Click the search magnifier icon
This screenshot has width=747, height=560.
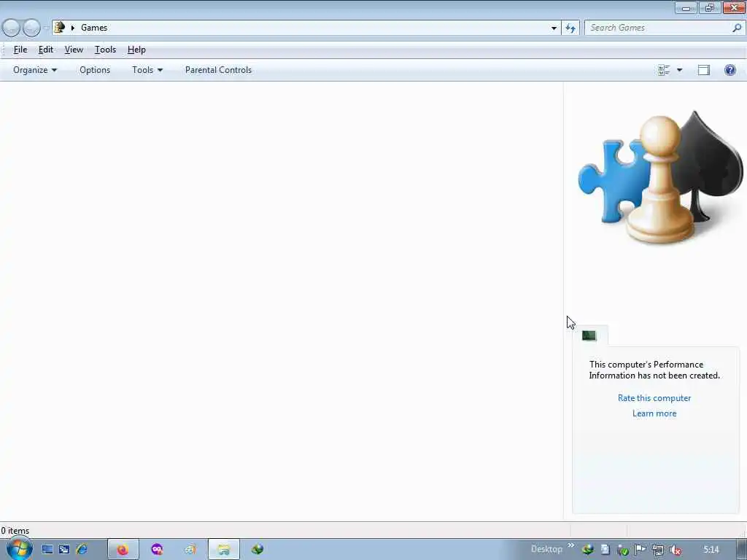click(737, 28)
